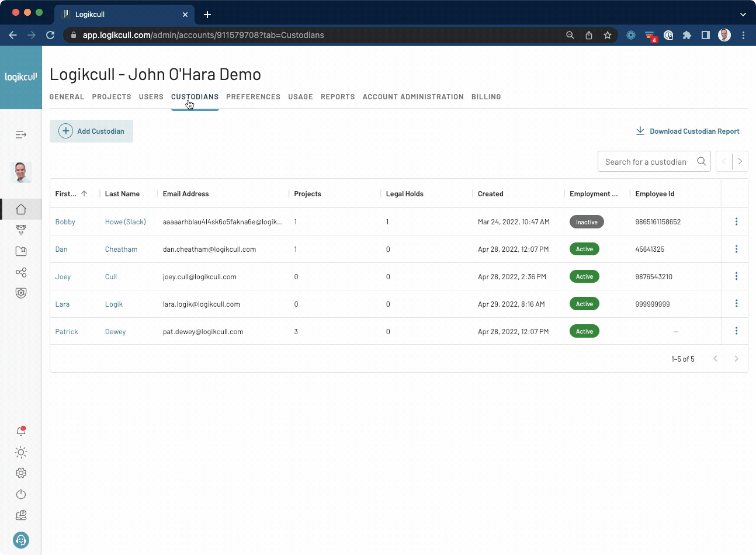This screenshot has width=756, height=555.
Task: Open the Reports tab
Action: [338, 97]
